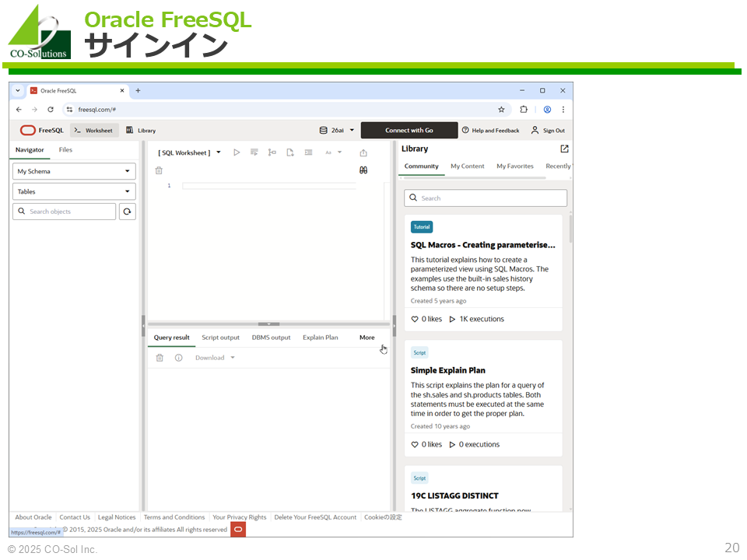Click the binoculars find icon
The height and width of the screenshot is (560, 747).
click(363, 170)
